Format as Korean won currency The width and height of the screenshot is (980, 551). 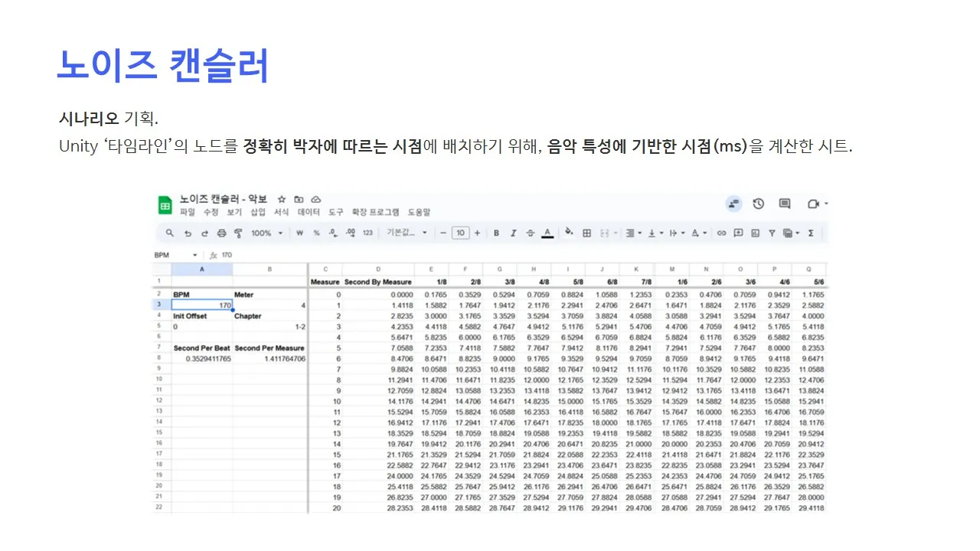(x=300, y=233)
